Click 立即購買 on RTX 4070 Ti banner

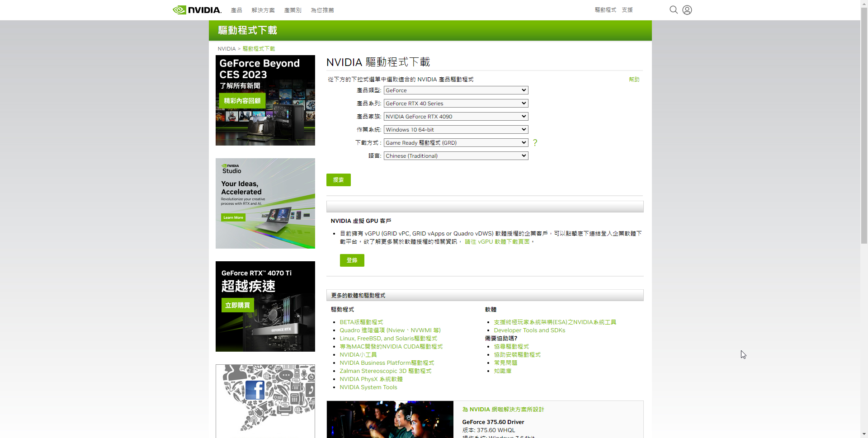[x=237, y=305]
